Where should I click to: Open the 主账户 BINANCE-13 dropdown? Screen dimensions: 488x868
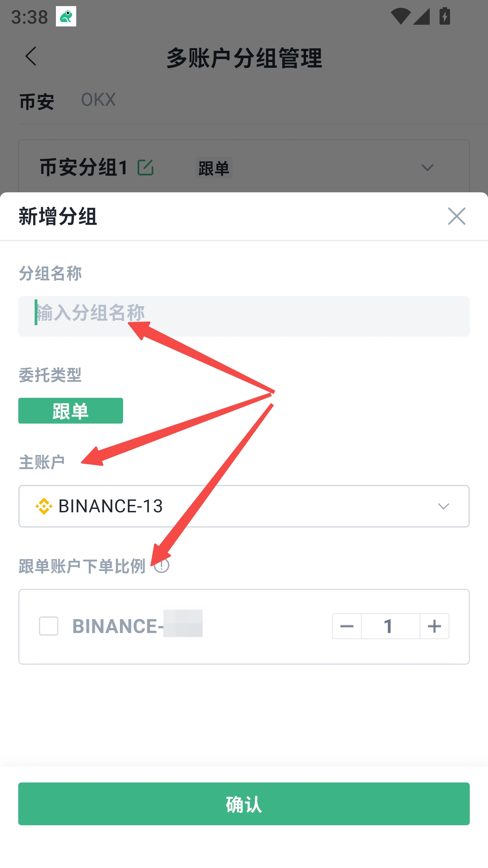[x=244, y=506]
